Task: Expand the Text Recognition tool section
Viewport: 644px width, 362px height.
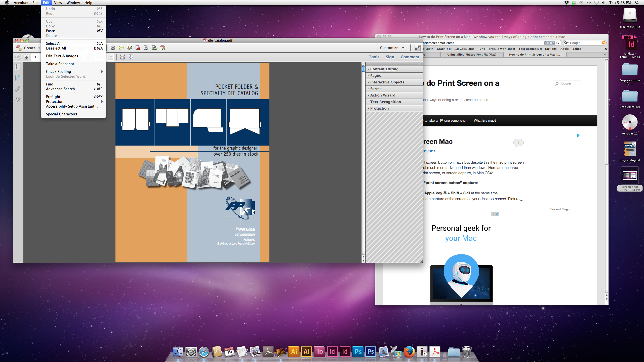Action: [x=394, y=102]
